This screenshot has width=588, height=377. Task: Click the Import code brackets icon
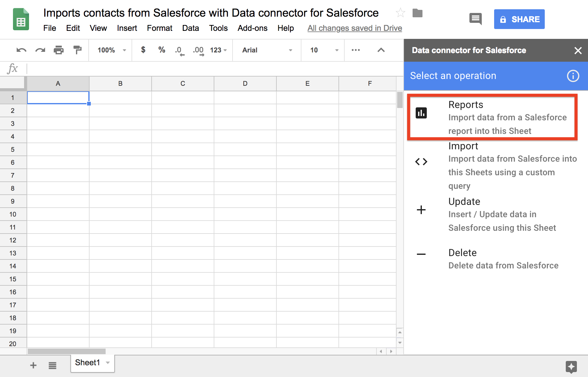pos(421,162)
